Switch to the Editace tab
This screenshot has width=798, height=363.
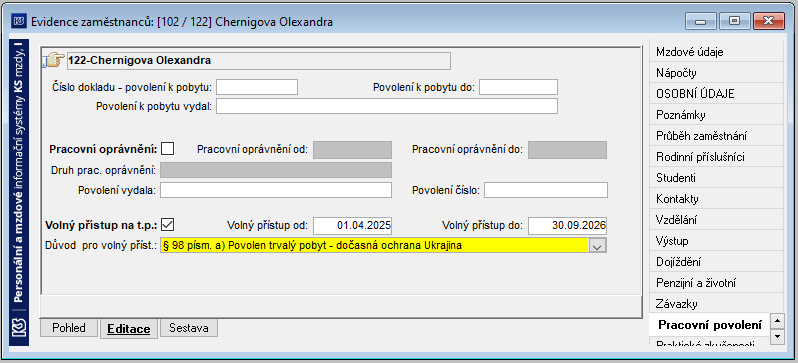(x=129, y=329)
